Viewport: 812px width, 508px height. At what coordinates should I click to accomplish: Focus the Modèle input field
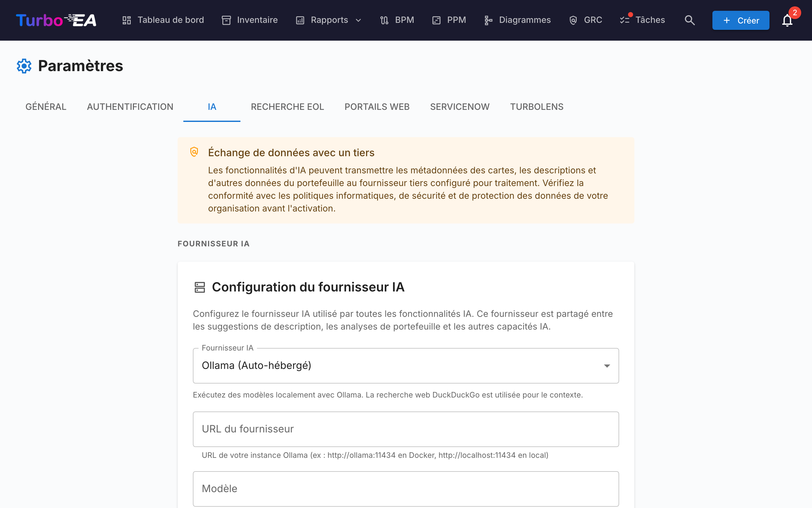click(406, 489)
